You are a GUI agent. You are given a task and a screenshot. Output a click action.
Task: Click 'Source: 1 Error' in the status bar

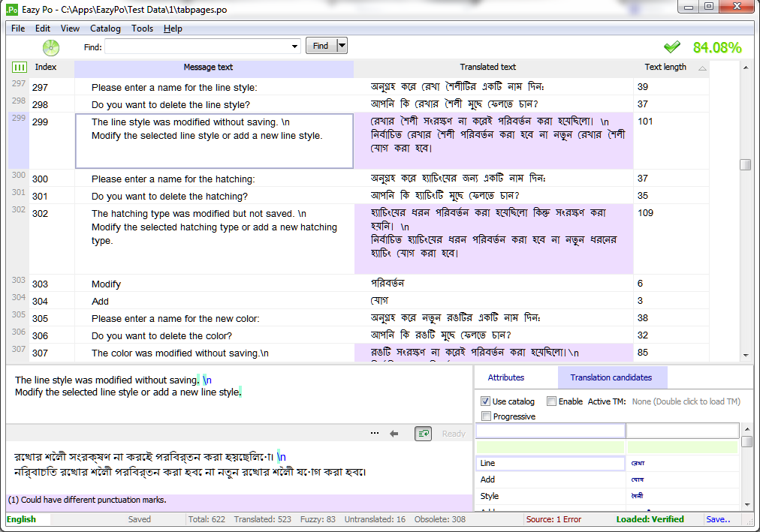point(553,519)
